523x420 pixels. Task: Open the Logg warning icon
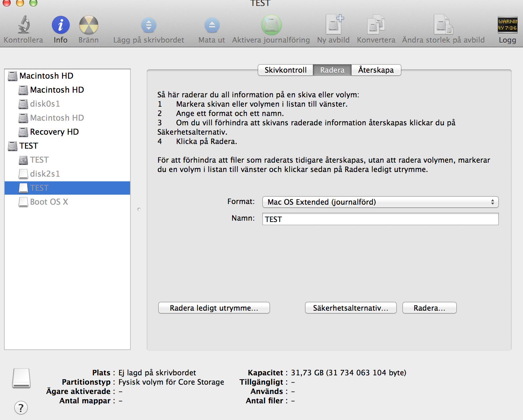point(507,25)
